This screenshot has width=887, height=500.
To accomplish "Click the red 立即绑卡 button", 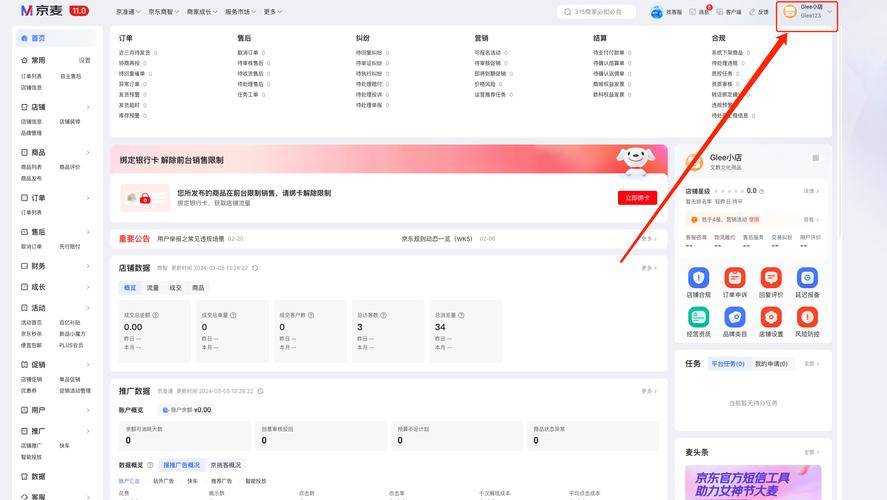I will [637, 198].
